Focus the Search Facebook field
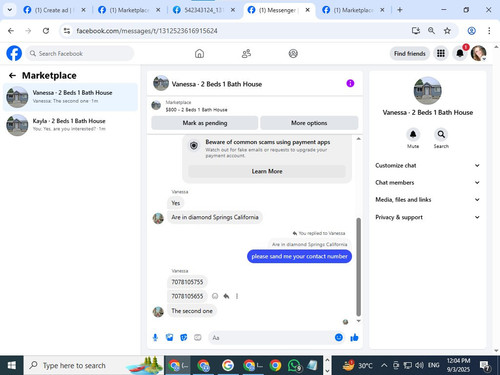The width and height of the screenshot is (500, 375). (x=80, y=53)
